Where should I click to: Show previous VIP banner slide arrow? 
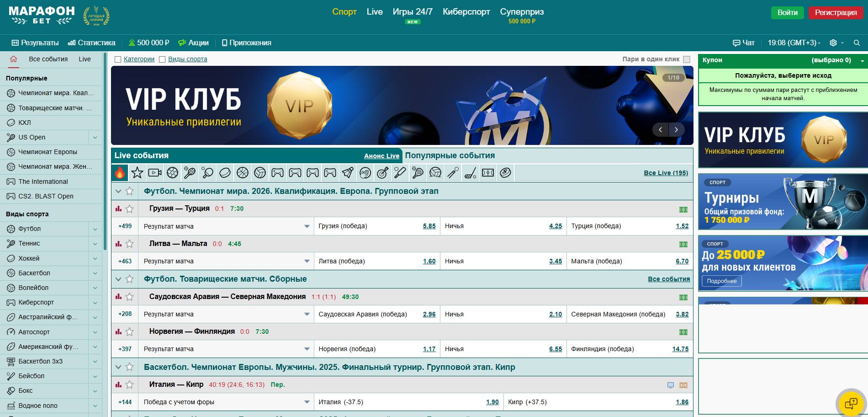660,130
